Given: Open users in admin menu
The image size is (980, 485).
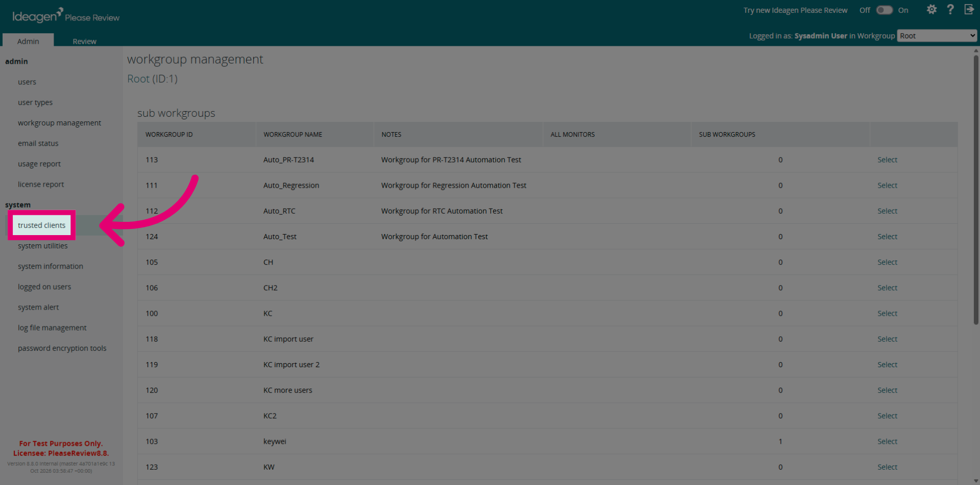Looking at the screenshot, I should click(x=27, y=82).
